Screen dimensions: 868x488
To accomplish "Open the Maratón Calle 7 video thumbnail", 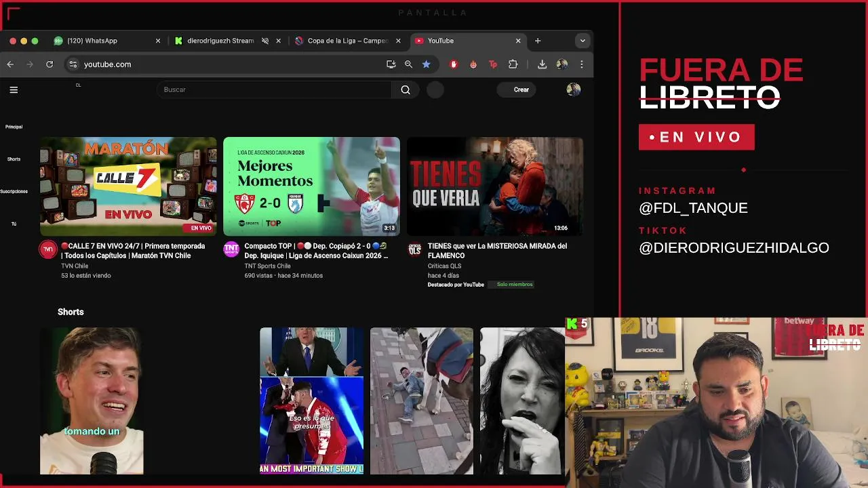I will (x=128, y=186).
